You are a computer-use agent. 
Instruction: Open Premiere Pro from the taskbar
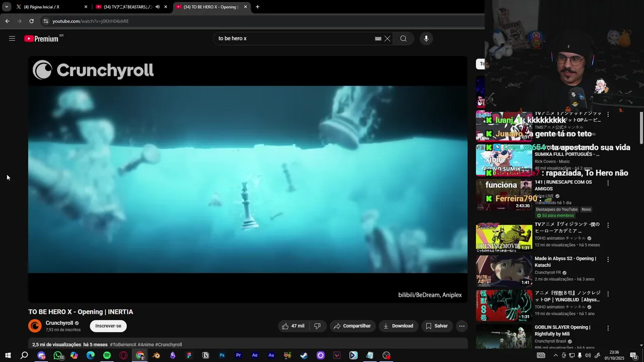tap(238, 355)
